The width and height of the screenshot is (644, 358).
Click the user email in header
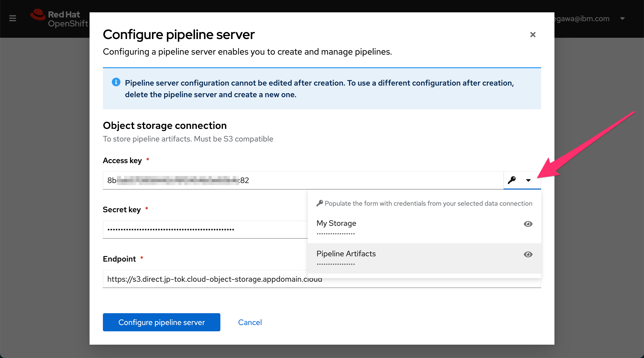(582, 18)
